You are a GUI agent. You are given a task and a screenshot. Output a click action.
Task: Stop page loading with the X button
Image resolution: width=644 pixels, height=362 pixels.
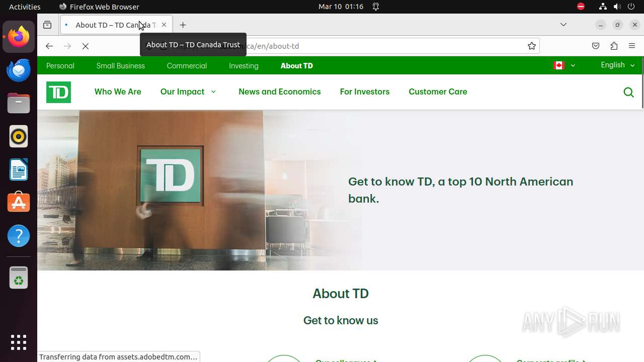coord(85,46)
